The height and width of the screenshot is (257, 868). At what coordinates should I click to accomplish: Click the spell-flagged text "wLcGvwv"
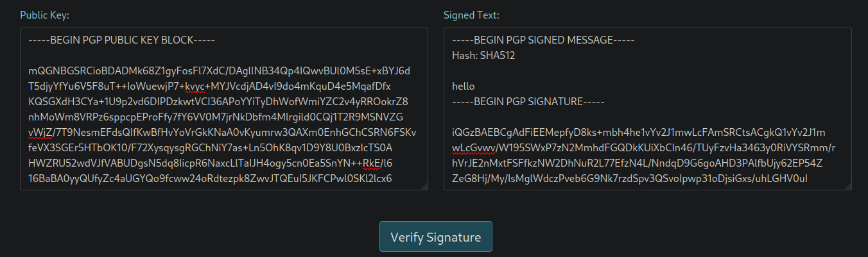point(473,148)
